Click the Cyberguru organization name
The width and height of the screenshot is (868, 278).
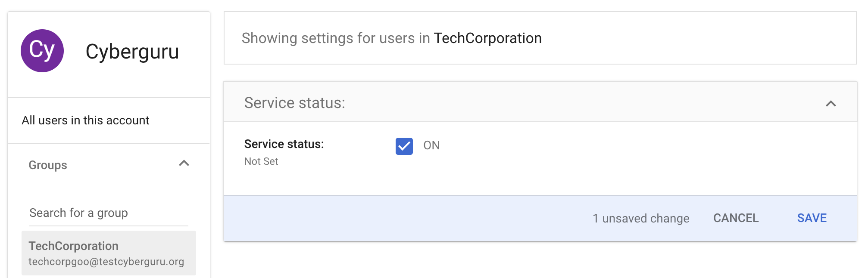[132, 52]
